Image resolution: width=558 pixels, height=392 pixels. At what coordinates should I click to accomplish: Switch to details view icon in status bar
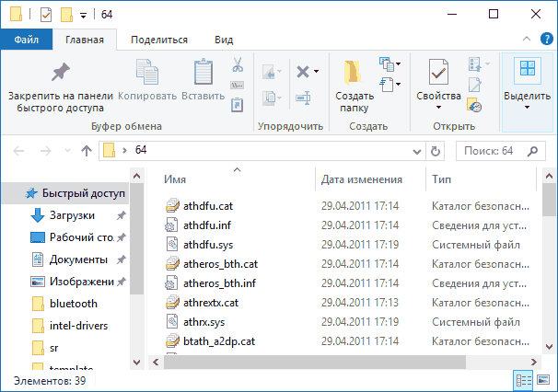523,380
